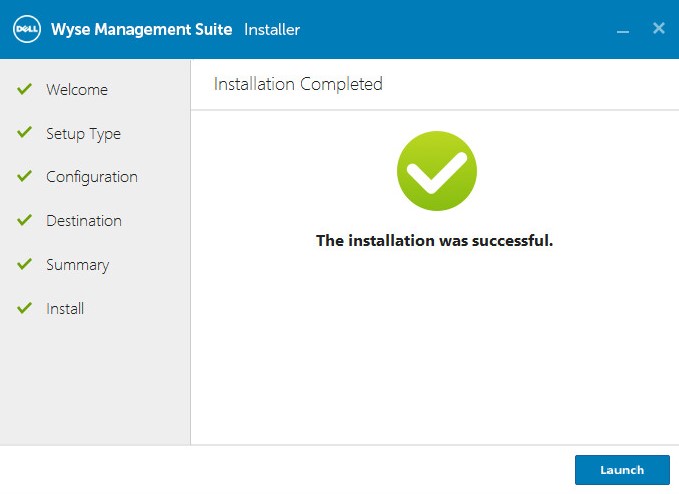Select the checkmark beside Configuration

(x=24, y=177)
